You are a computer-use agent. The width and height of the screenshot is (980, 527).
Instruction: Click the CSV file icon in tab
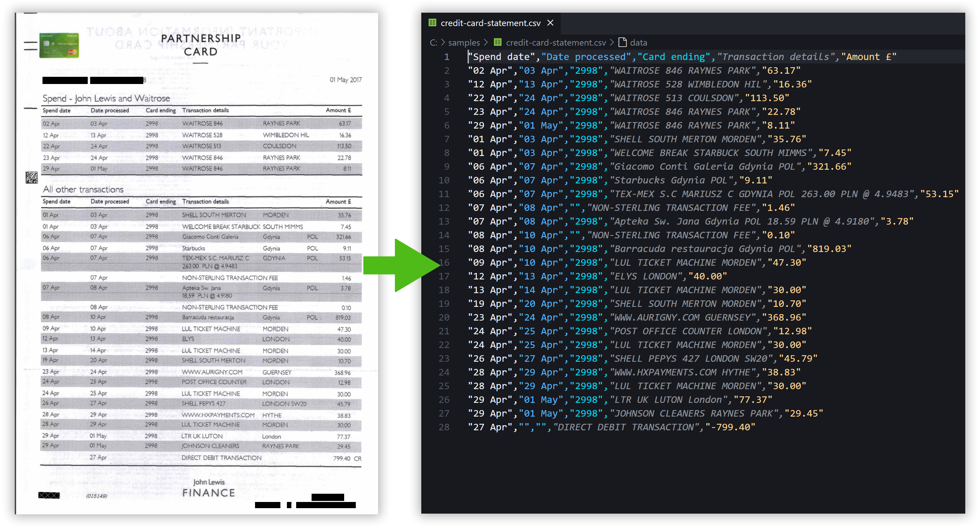pyautogui.click(x=432, y=23)
